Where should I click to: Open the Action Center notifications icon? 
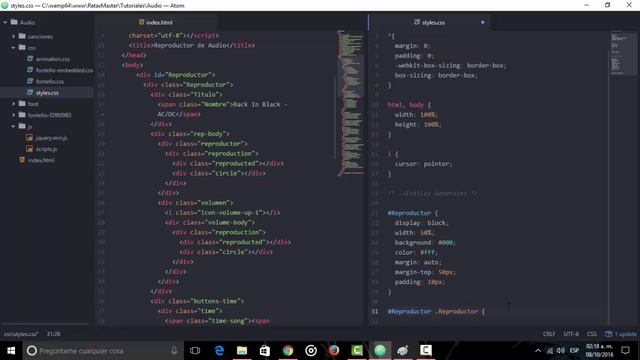[626, 351]
